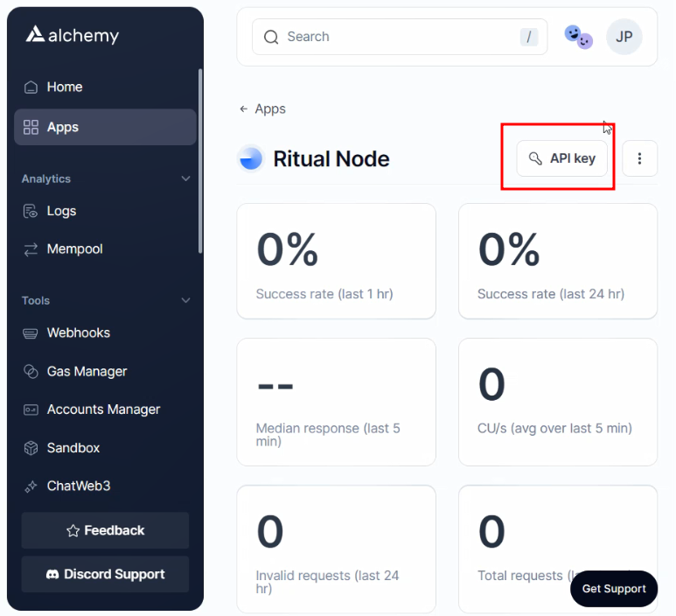The image size is (676, 616).
Task: Collapse the Analytics section chevron
Action: [185, 178]
